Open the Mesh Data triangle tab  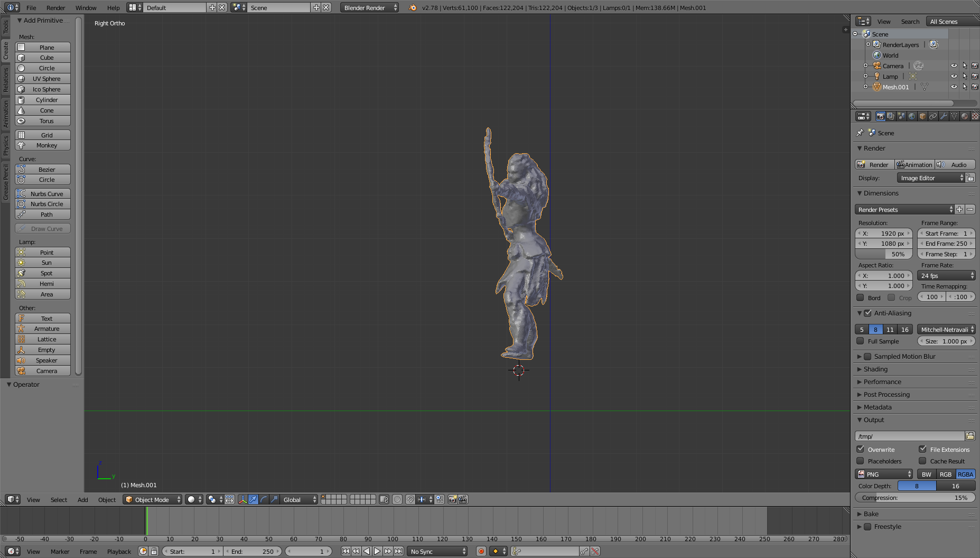[954, 116]
